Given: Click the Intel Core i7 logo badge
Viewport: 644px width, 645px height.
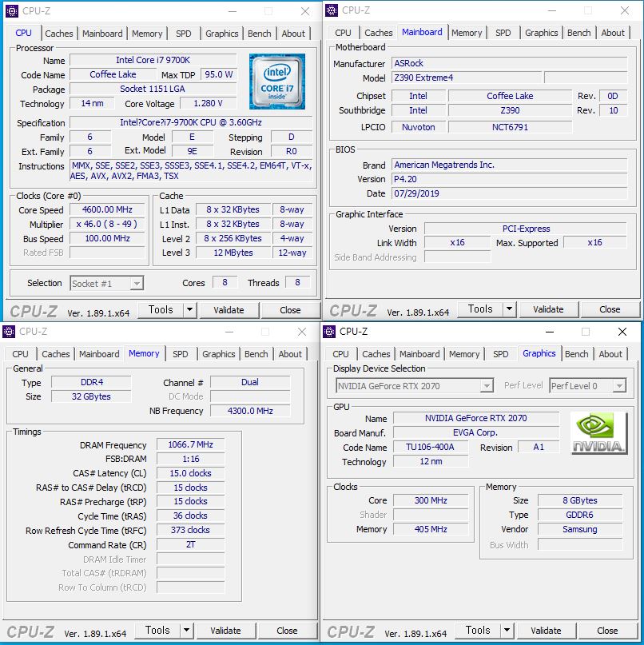Looking at the screenshot, I should (276, 82).
